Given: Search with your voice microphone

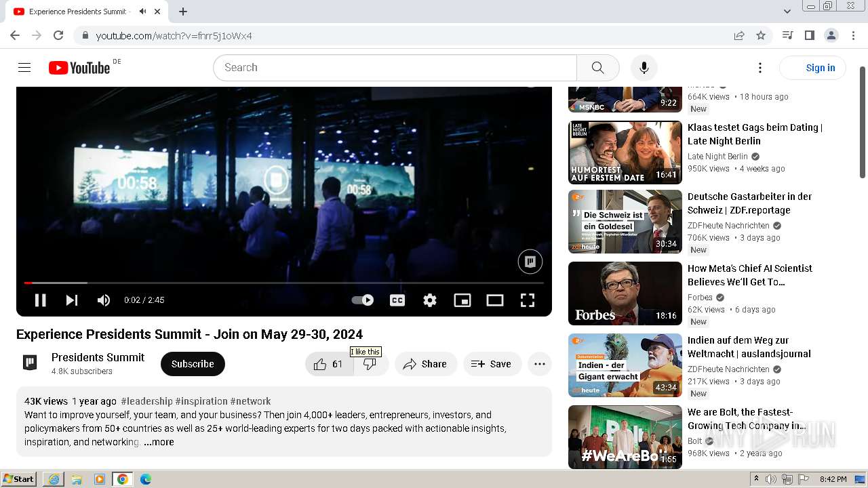Looking at the screenshot, I should 644,68.
